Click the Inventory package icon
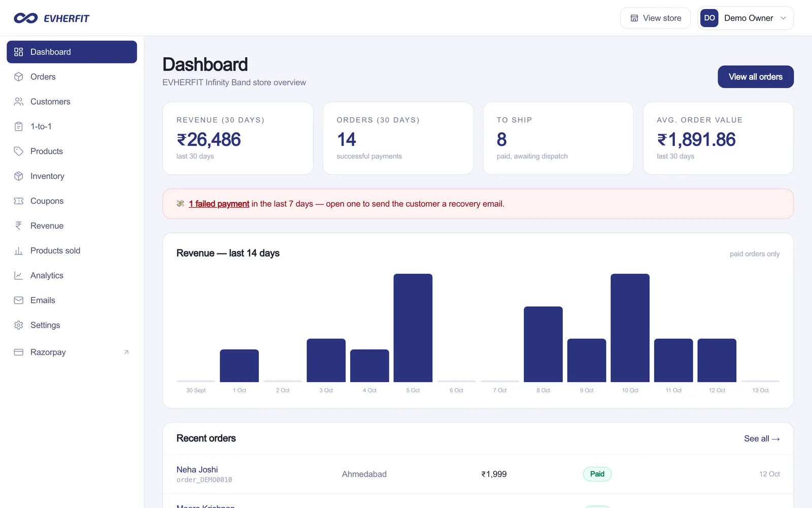The image size is (812, 508). point(19,176)
